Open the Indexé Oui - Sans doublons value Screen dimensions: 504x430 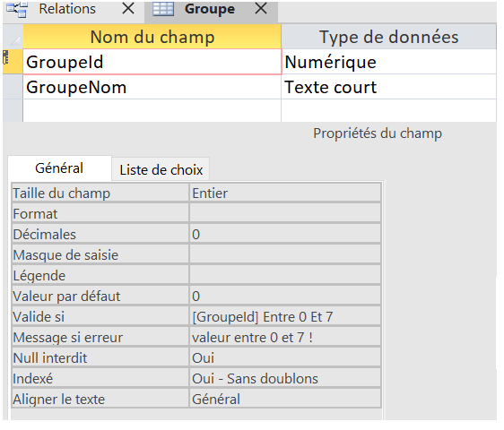pos(285,379)
